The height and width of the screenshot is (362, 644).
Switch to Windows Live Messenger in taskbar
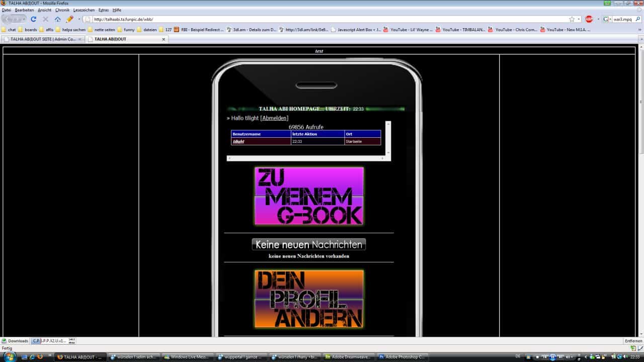[x=189, y=357]
